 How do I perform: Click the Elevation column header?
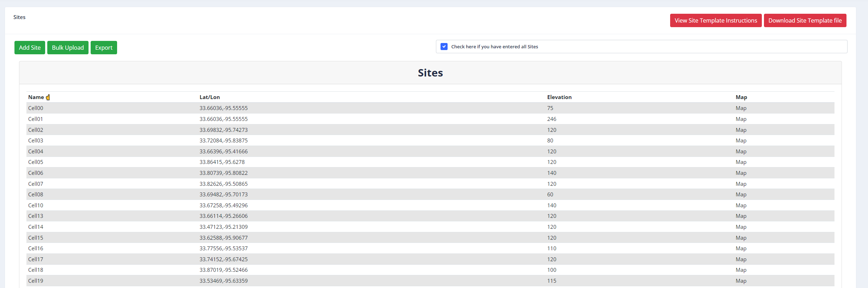click(559, 97)
